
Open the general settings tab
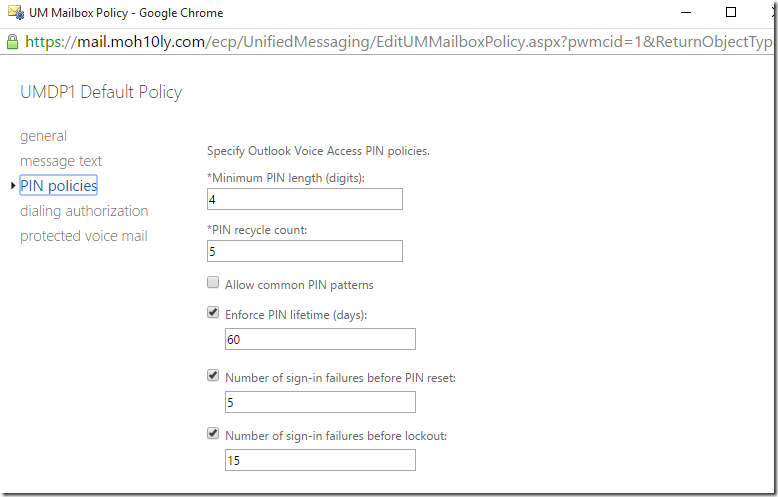pos(43,136)
